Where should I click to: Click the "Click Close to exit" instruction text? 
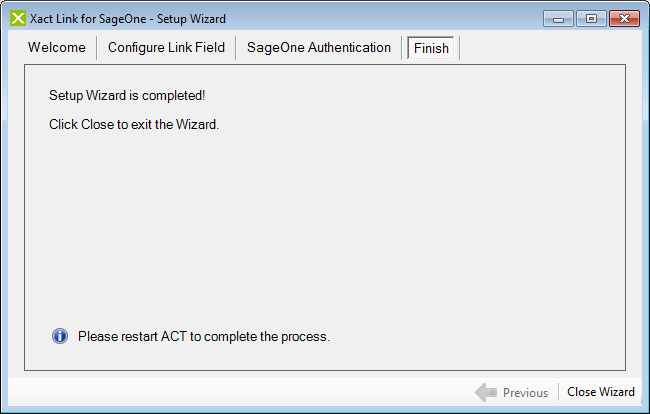coord(133,125)
